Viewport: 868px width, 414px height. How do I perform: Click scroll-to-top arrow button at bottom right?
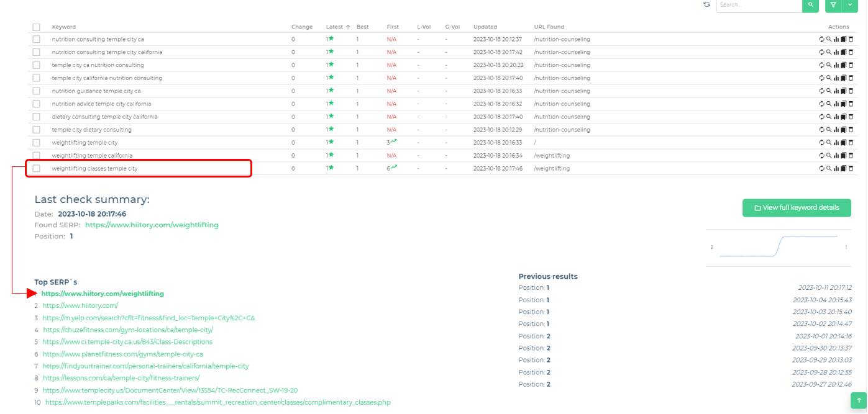tap(858, 400)
